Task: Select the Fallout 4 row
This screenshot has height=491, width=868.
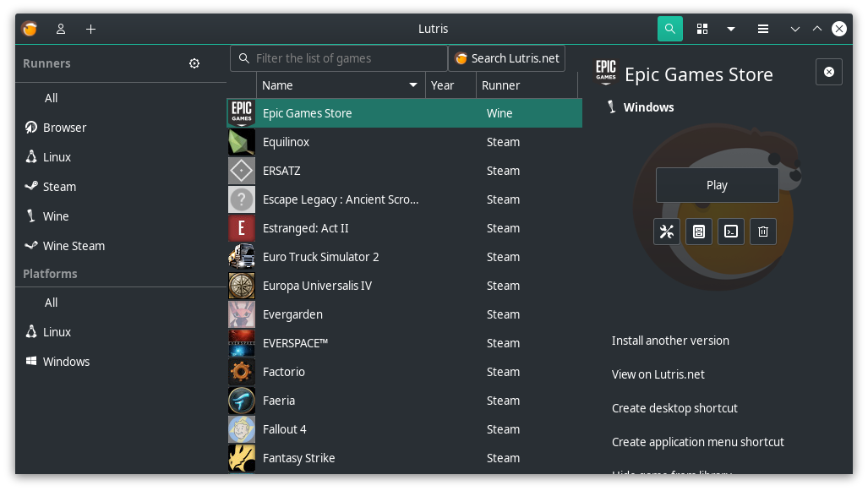Action: [405, 429]
